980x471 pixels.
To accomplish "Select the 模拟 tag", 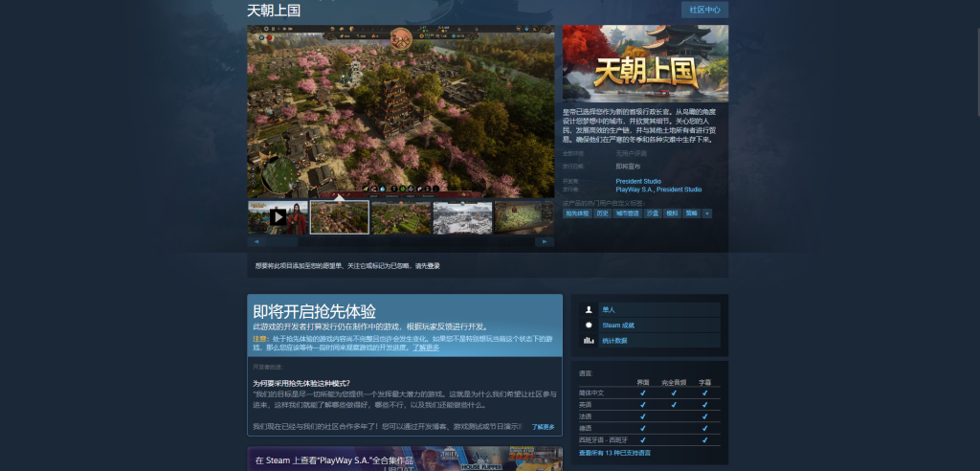I will (x=672, y=213).
